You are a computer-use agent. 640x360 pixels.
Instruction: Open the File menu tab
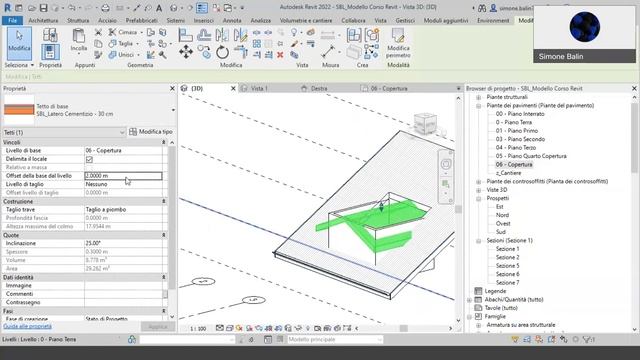tap(12, 20)
